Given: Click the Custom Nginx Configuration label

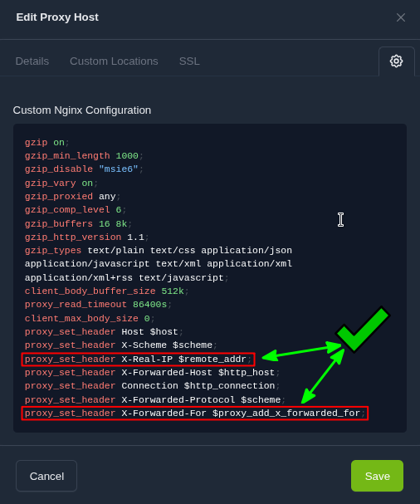Looking at the screenshot, I should tap(82, 110).
